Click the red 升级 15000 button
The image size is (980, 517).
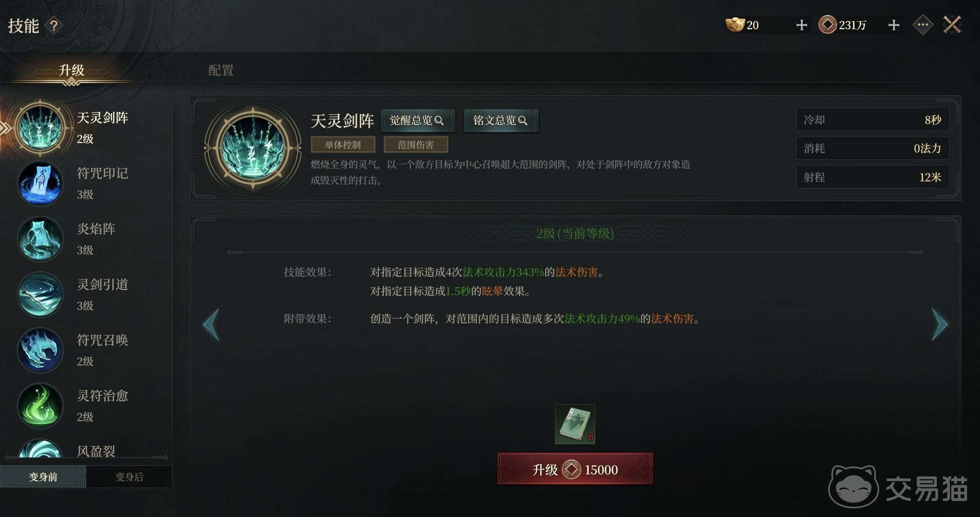(x=575, y=469)
